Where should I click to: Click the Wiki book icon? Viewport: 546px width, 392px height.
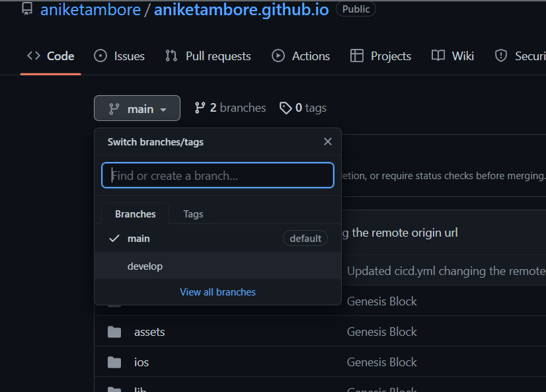coord(438,56)
